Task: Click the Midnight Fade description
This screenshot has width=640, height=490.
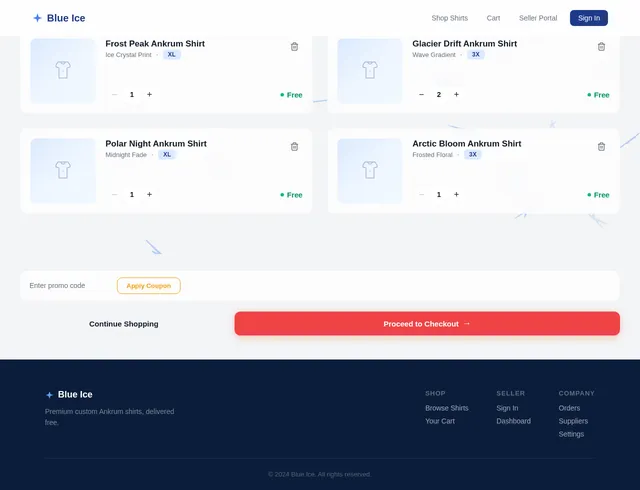Action: coord(126,155)
